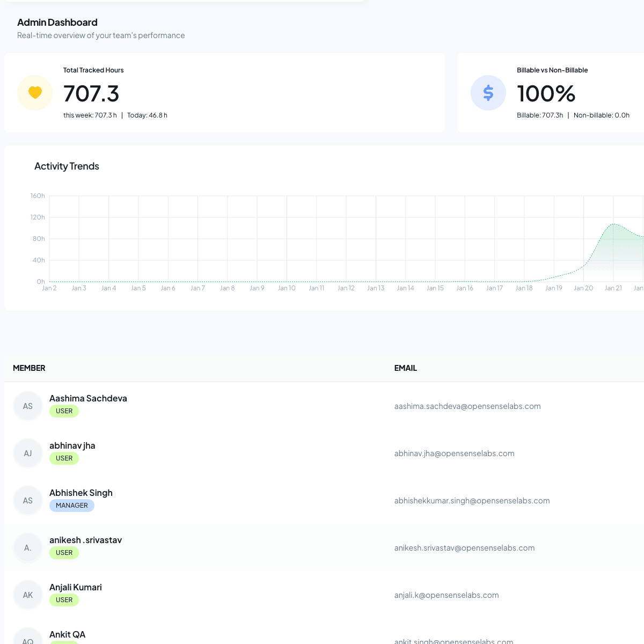The height and width of the screenshot is (644, 644).
Task: Click the Jan 20 label on chart axis
Action: coord(583,288)
